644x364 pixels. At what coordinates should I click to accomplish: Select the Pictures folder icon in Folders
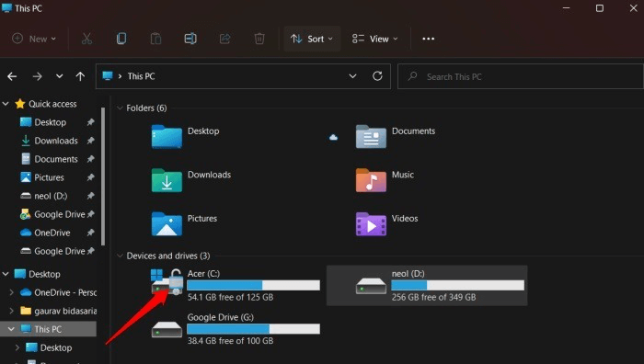[167, 223]
